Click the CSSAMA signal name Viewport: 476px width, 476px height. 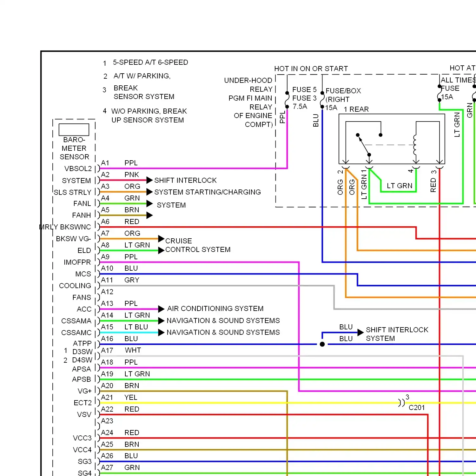pyautogui.click(x=76, y=321)
